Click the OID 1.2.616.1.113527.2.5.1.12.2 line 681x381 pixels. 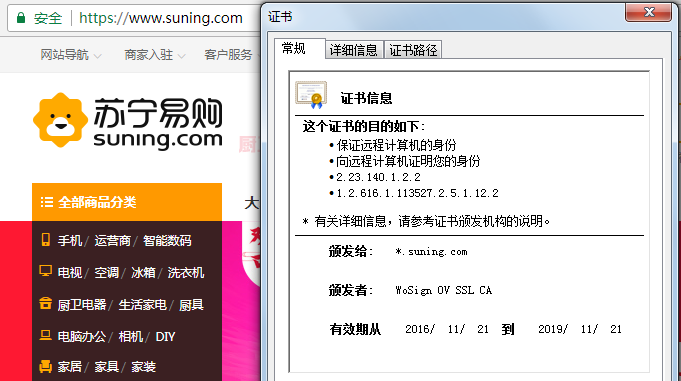point(417,193)
